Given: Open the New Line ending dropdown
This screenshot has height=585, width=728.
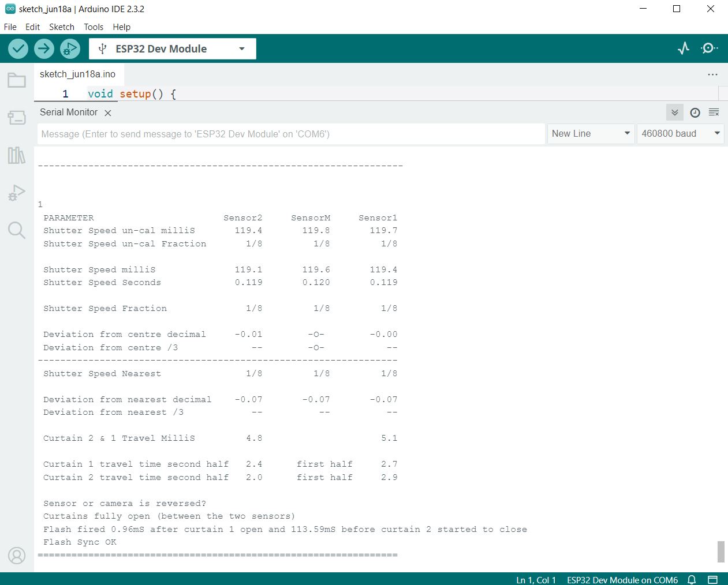Looking at the screenshot, I should (x=591, y=134).
